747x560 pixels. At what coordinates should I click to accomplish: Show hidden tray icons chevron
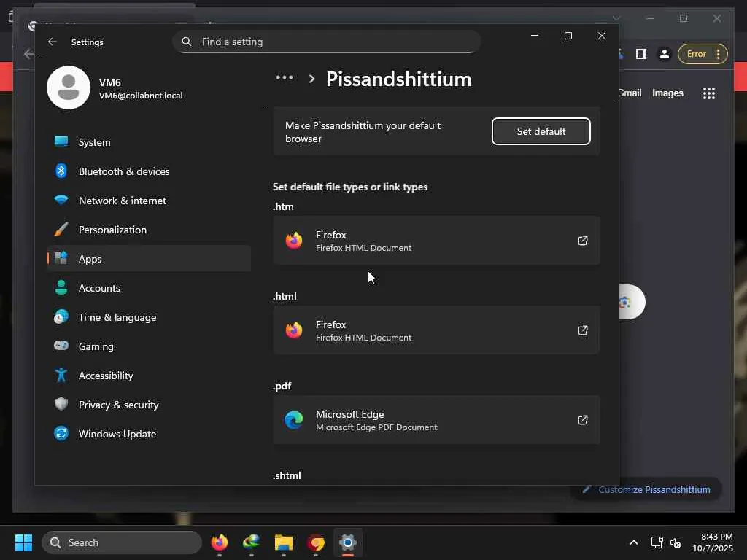(x=634, y=542)
